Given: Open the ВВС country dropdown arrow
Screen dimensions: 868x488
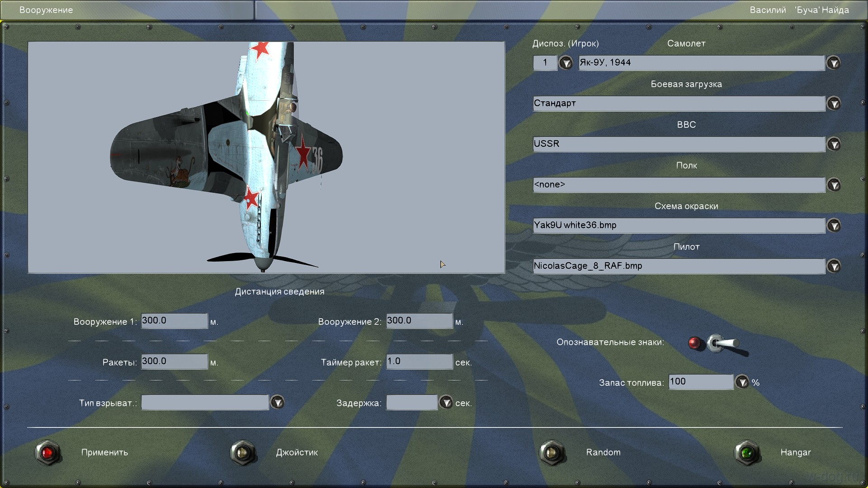Looking at the screenshot, I should click(833, 144).
